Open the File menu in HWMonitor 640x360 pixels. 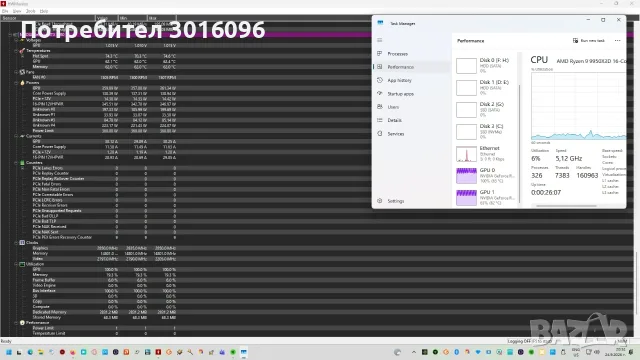click(5, 11)
